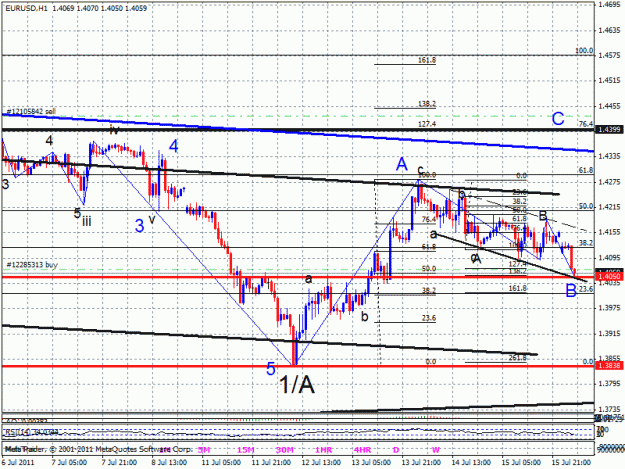Click the red 1.3838 price tag
The image size is (625, 469).
609,365
